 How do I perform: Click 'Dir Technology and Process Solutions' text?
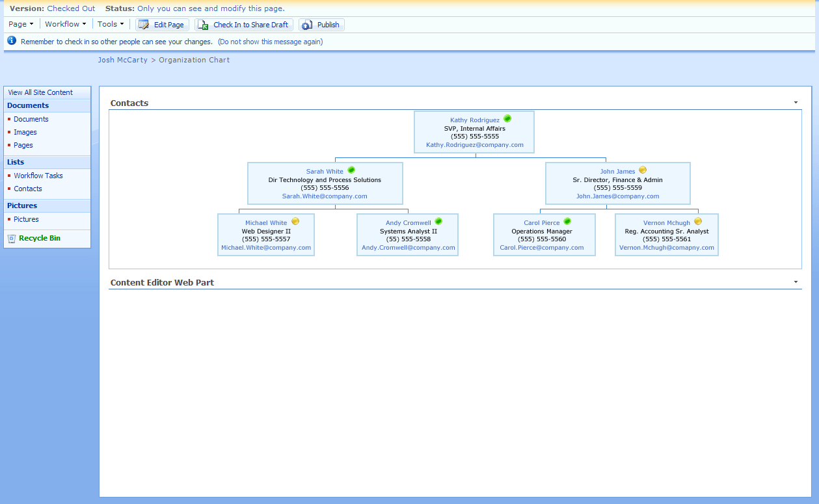[325, 180]
